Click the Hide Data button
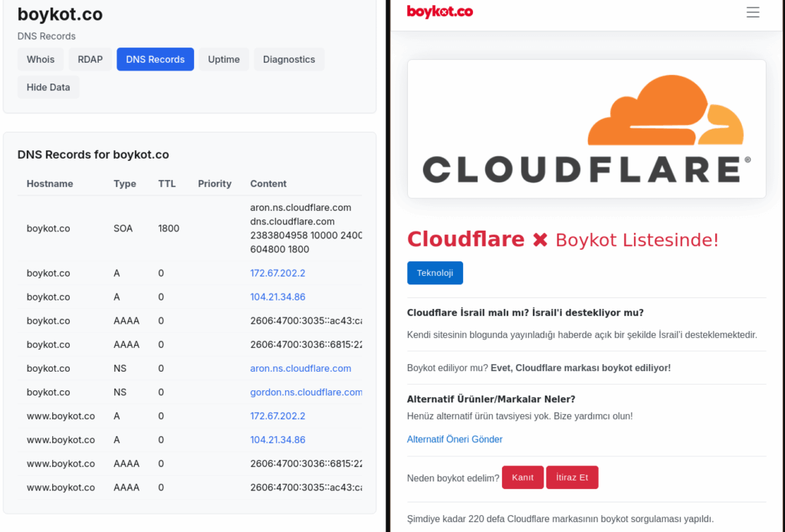 pos(48,87)
